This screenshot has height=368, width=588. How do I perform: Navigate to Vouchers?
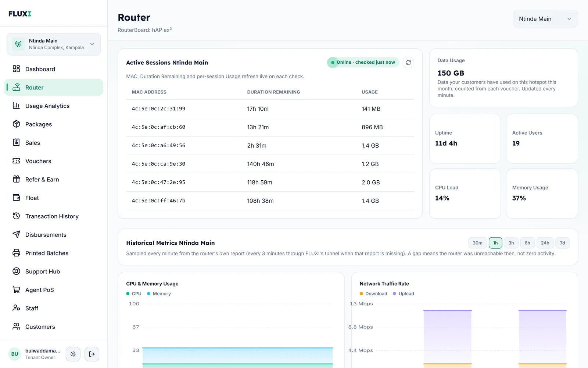(x=54, y=161)
